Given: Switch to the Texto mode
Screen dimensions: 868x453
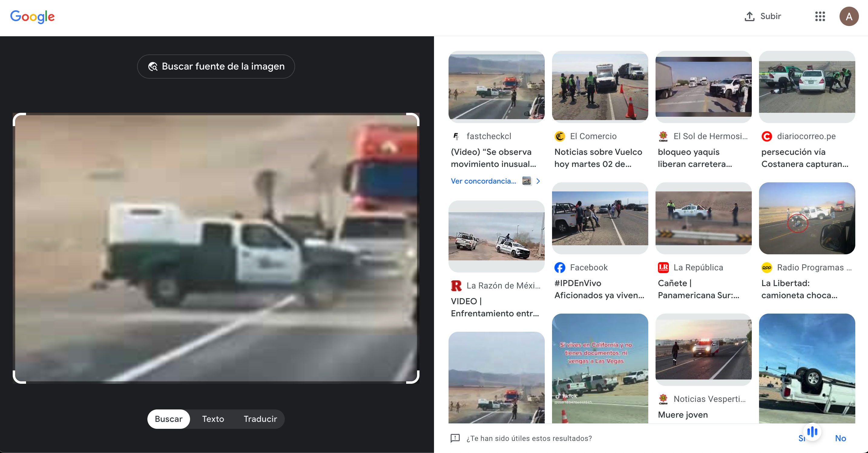Looking at the screenshot, I should point(213,419).
